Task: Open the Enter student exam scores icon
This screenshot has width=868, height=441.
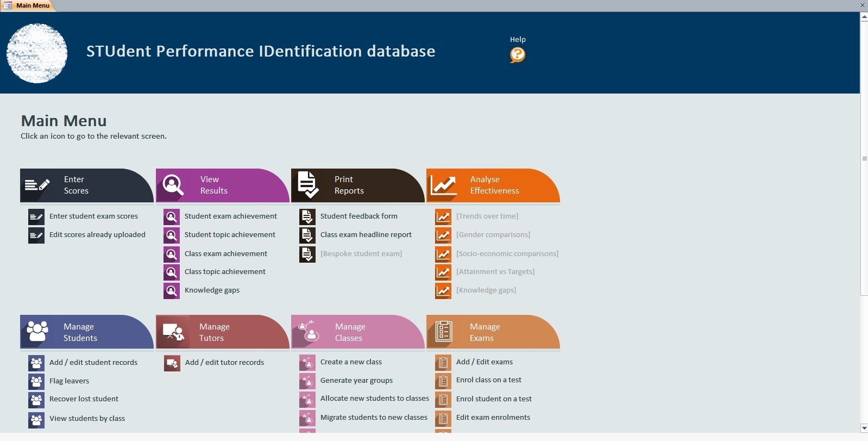Action: [x=36, y=216]
